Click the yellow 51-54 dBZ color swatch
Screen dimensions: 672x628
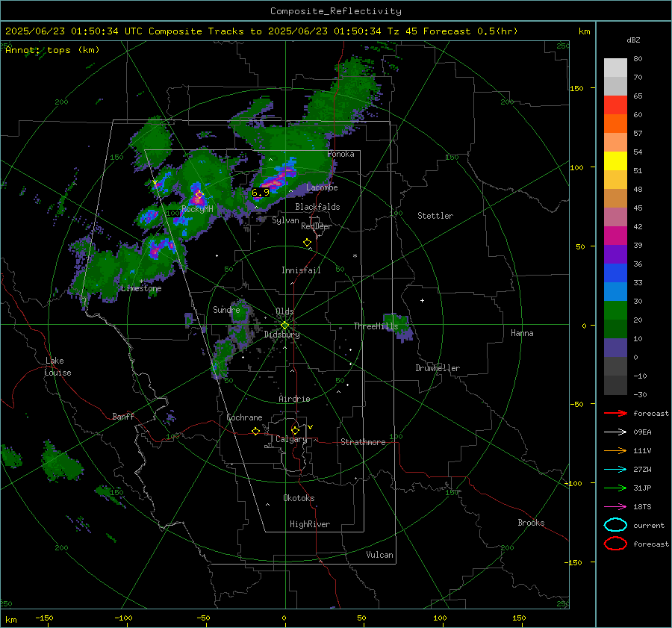[x=615, y=161]
